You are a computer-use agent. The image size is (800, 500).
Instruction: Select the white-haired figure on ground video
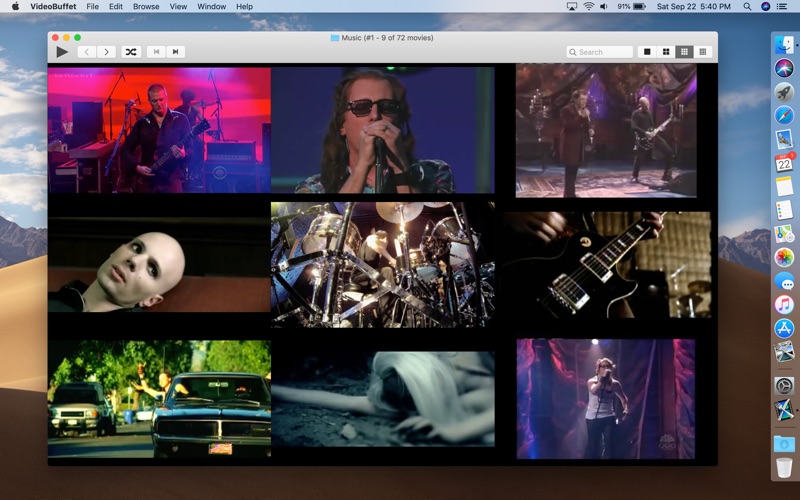383,399
